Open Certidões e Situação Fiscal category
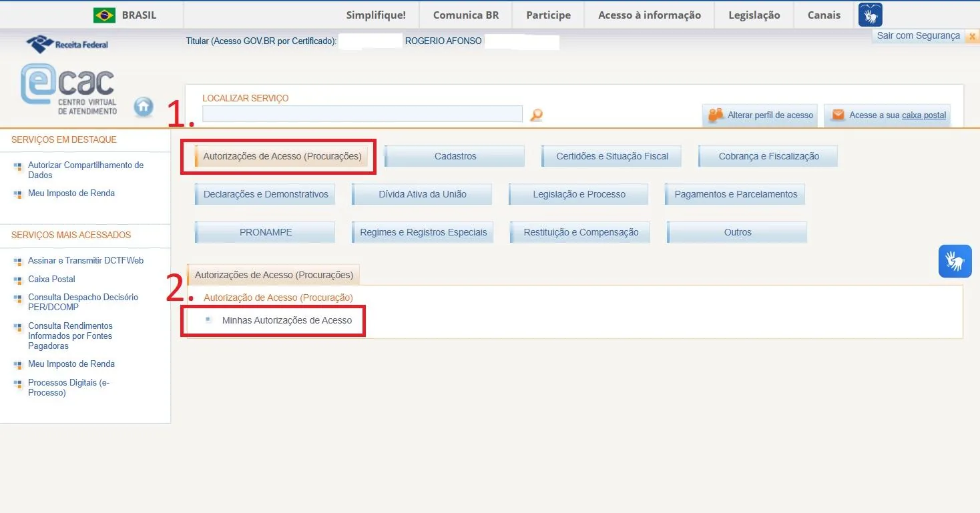This screenshot has width=980, height=513. 612,156
